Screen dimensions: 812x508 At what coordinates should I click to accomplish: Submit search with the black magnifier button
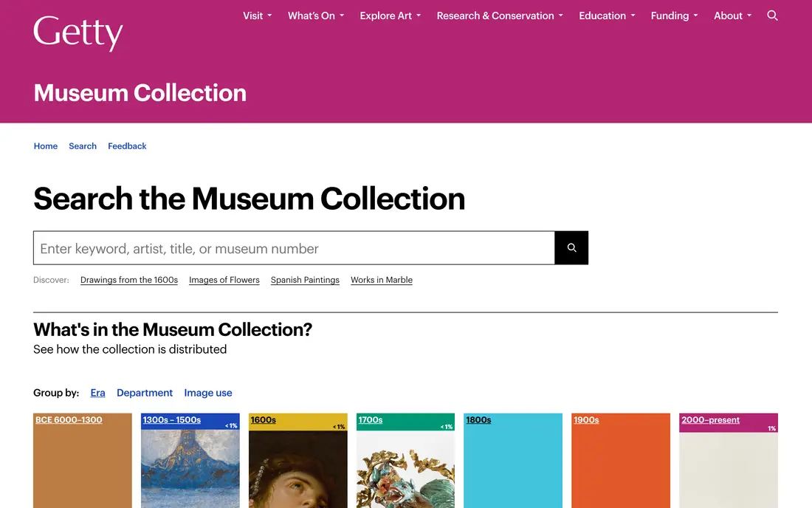pos(571,248)
